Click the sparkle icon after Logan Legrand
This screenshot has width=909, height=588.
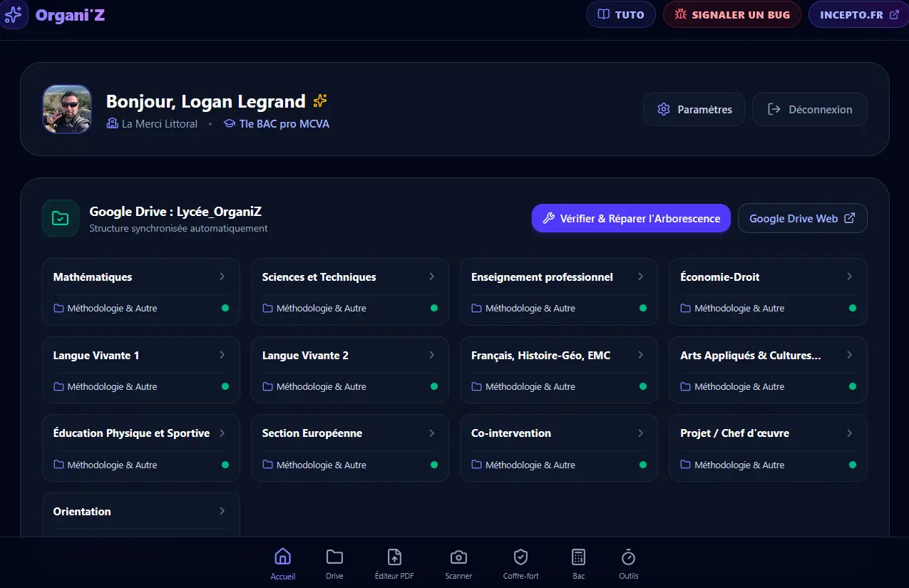click(x=320, y=101)
